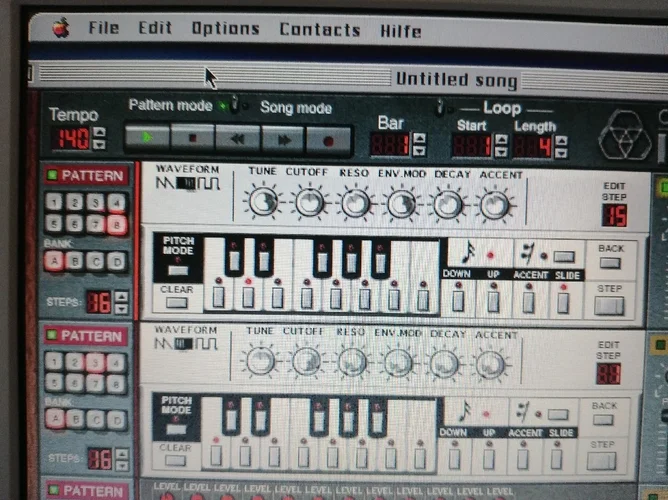Toggle the first synth PATTERN button
This screenshot has height=500, width=668.
[86, 175]
